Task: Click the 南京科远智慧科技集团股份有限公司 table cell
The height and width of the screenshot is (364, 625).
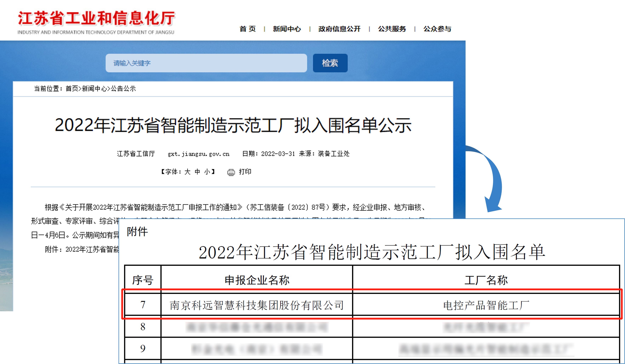Action: pyautogui.click(x=257, y=305)
